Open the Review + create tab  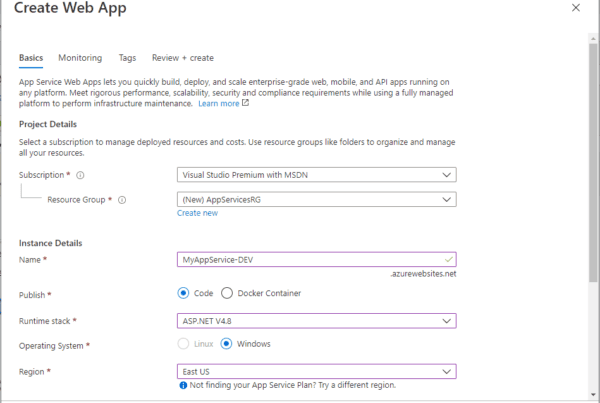pyautogui.click(x=183, y=58)
